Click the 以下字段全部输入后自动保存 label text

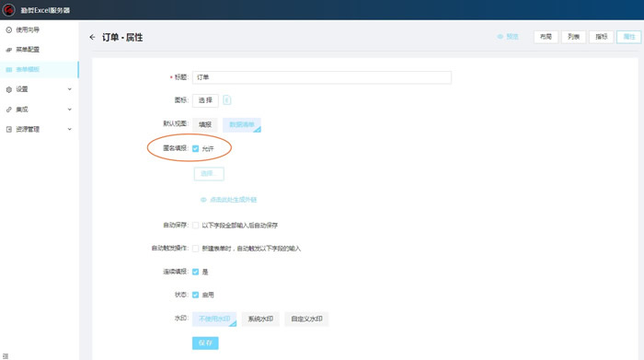point(240,226)
